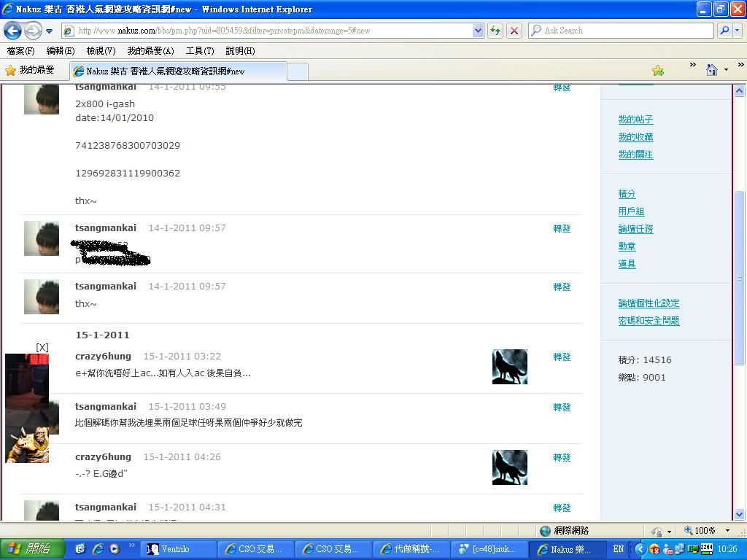Open the 編輯(E) menu
The height and width of the screenshot is (560, 747).
[x=61, y=50]
